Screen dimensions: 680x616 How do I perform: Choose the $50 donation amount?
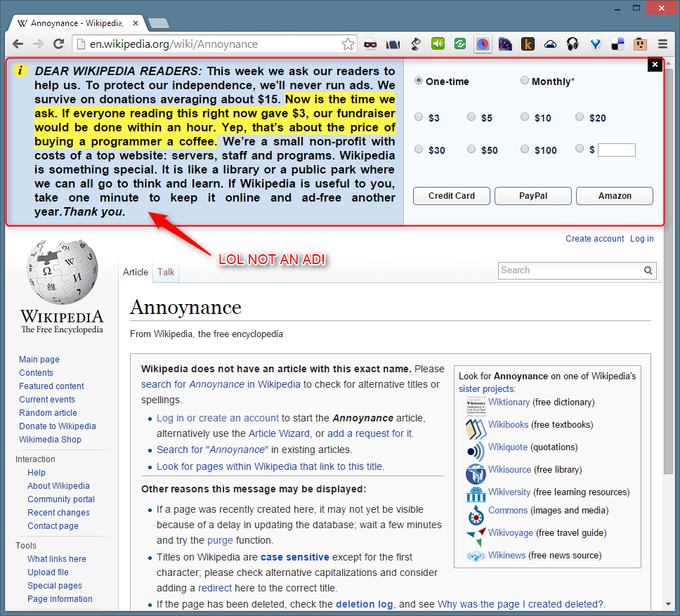point(471,149)
